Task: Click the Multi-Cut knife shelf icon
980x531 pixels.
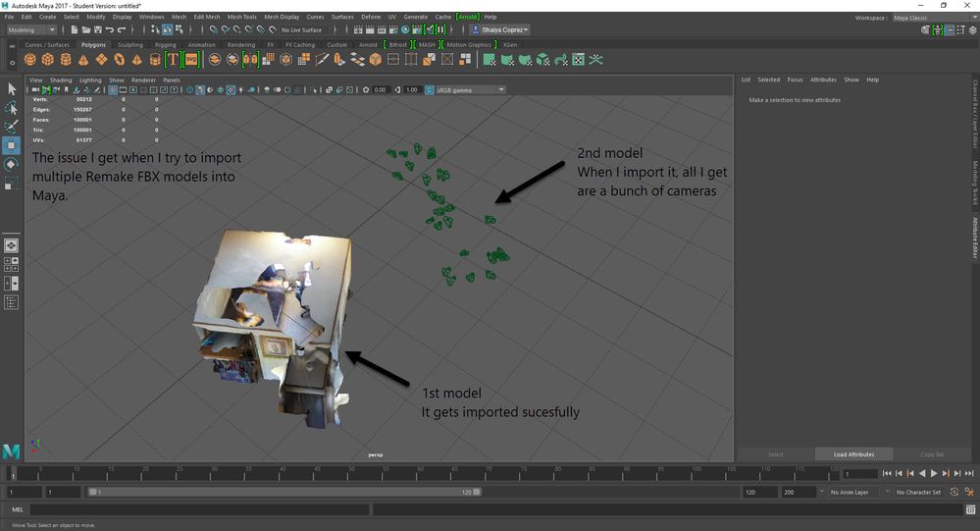Action: click(x=322, y=60)
